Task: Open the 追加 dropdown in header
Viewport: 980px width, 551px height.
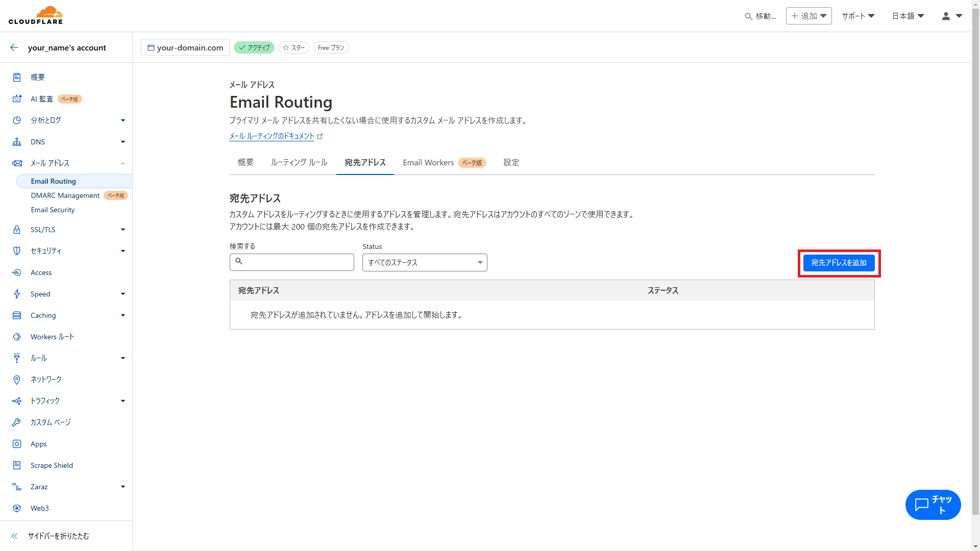Action: [x=808, y=16]
